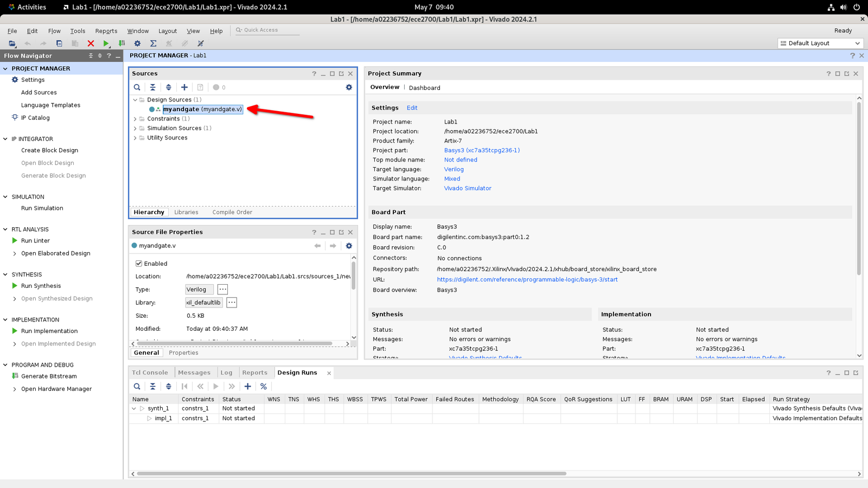Image resolution: width=868 pixels, height=488 pixels.
Task: Switch to Properties tab in Source File Properties
Action: tap(183, 352)
